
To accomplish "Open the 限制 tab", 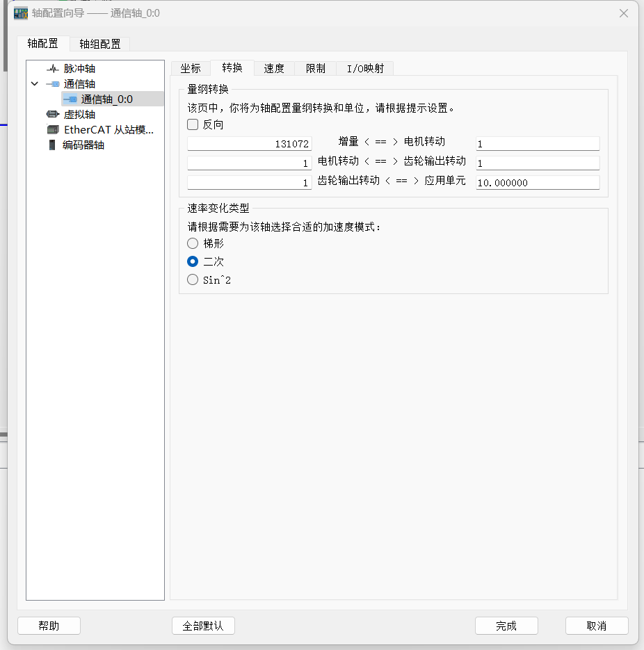I will coord(316,68).
